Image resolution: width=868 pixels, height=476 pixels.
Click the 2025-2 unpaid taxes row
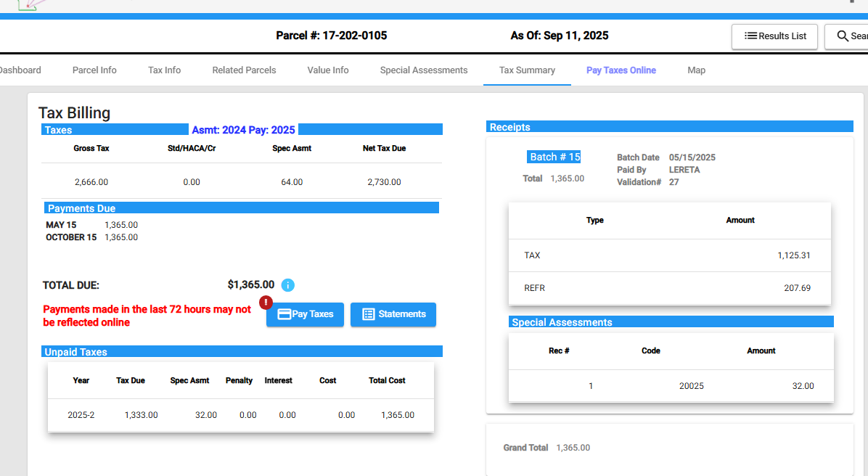point(241,415)
